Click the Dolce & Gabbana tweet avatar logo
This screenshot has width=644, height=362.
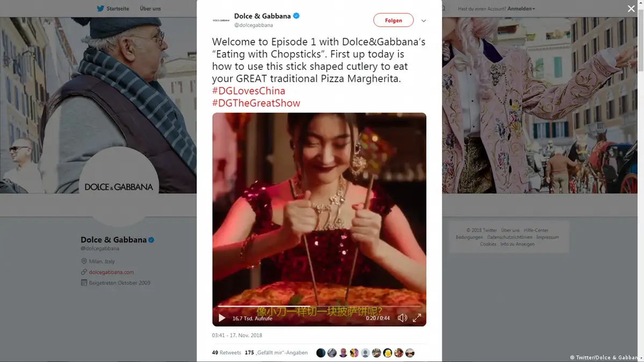pos(221,20)
